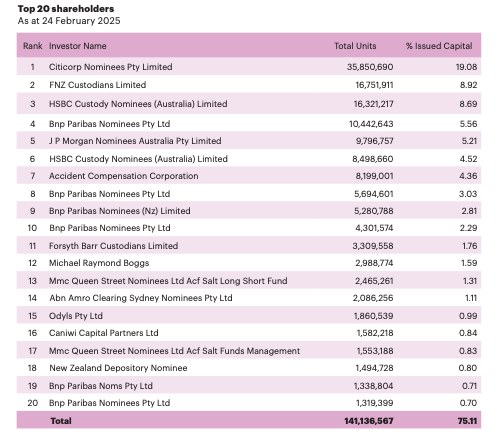Select 'Mmc Queen Street Nominees ... Salt Long Short Fund'
This screenshot has width=498, height=441.
[168, 281]
